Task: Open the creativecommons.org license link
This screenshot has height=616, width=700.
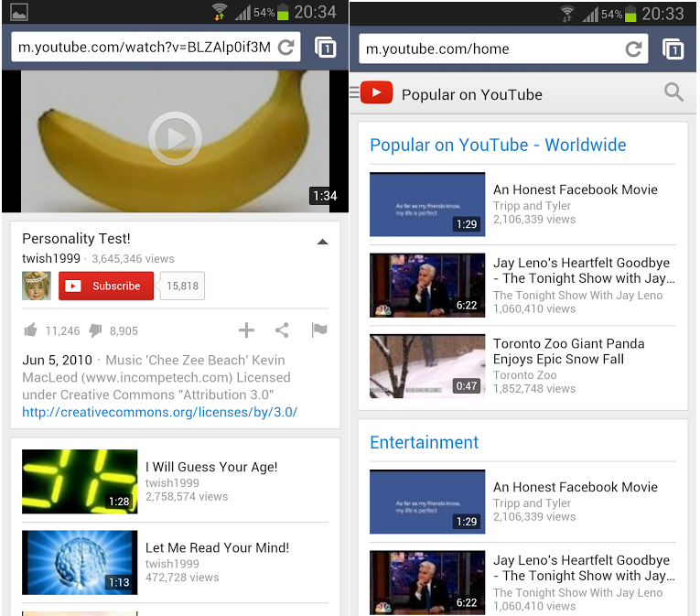Action: coord(160,412)
